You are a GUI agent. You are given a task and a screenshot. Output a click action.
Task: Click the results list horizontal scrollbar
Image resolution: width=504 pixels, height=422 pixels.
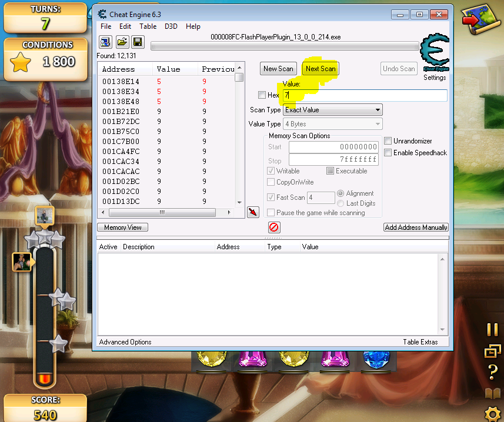[x=162, y=212]
